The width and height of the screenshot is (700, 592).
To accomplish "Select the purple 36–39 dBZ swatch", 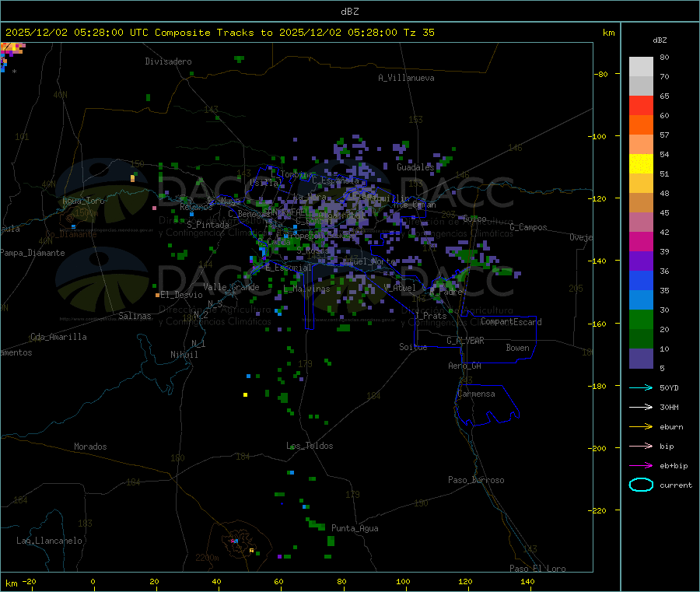I will pyautogui.click(x=641, y=261).
